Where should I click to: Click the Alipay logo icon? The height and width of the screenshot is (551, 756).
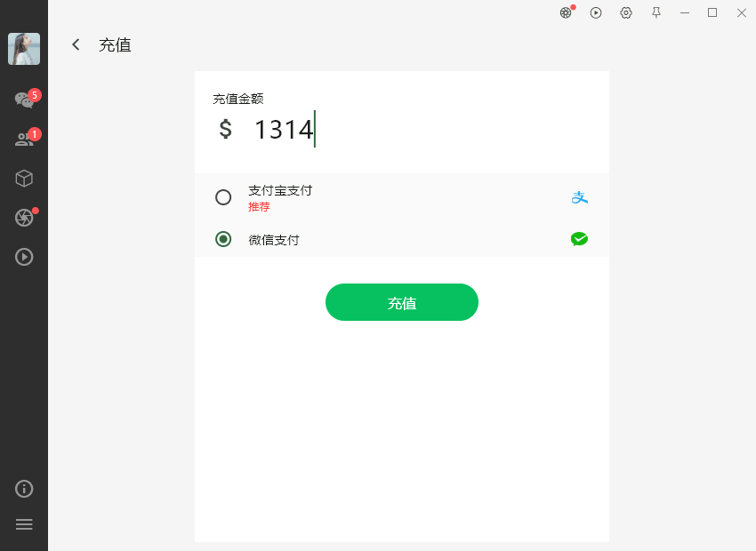[580, 197]
